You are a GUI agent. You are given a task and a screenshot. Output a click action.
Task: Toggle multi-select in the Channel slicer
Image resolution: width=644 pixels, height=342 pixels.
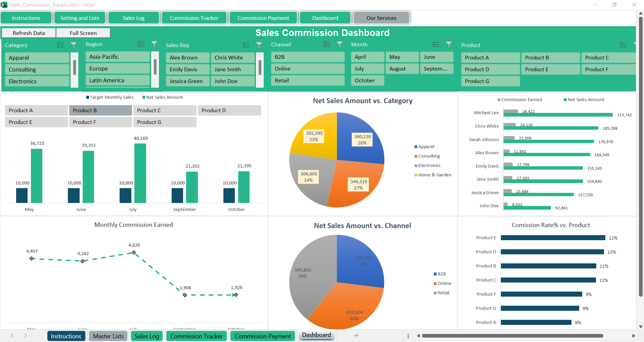[327, 44]
